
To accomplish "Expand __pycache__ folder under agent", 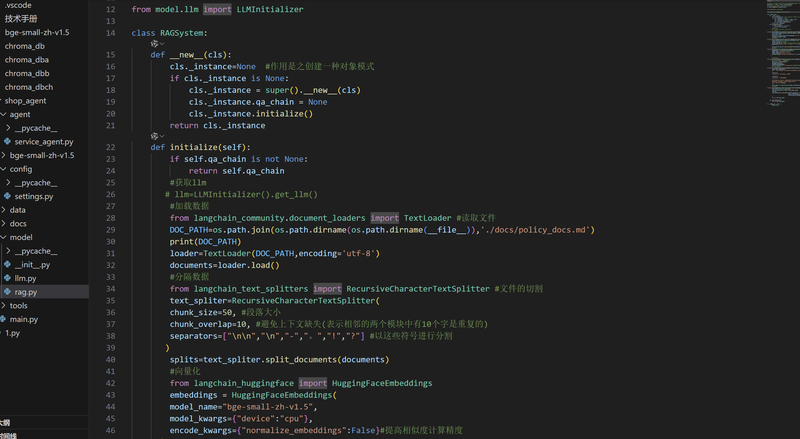I will click(x=8, y=128).
